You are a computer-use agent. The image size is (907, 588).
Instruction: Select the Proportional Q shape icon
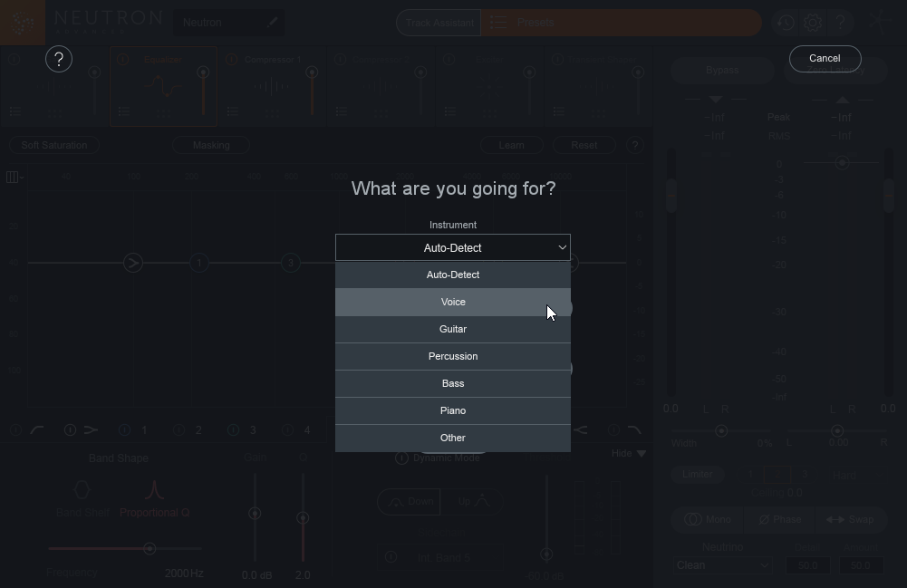pos(154,490)
